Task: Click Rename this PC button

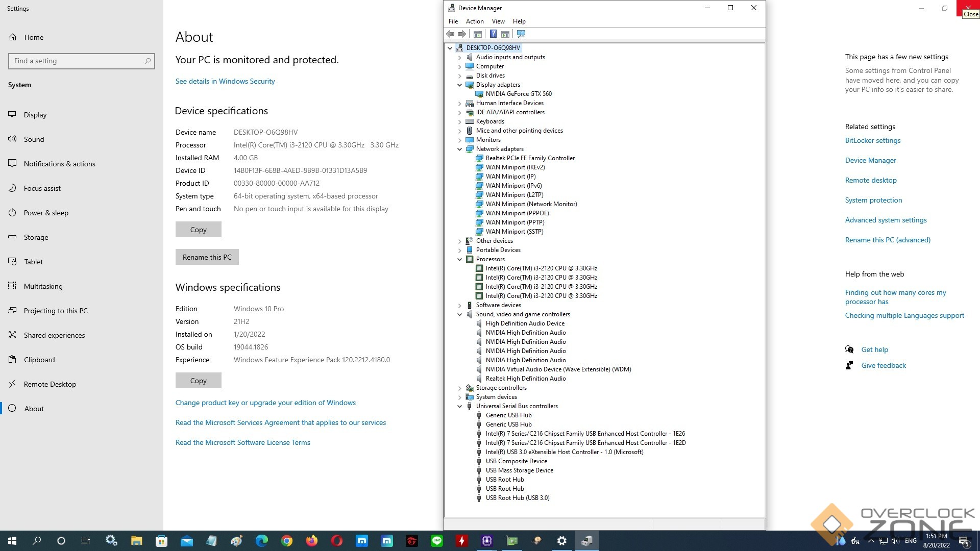Action: [207, 257]
